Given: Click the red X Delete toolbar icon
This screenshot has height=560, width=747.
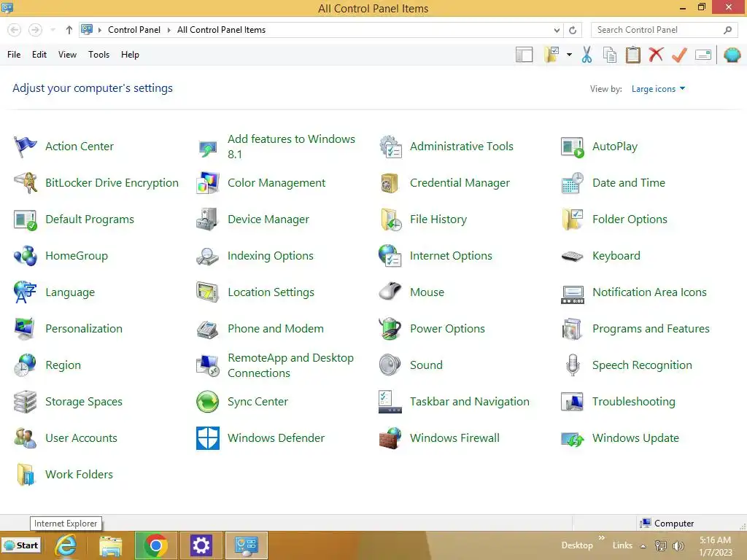Looking at the screenshot, I should tap(656, 55).
